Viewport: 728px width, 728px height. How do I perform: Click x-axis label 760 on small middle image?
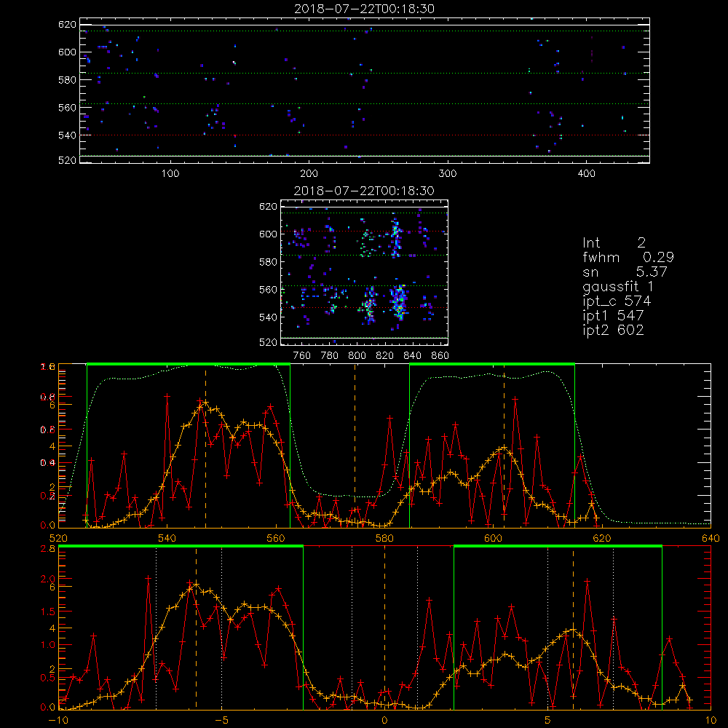(302, 356)
